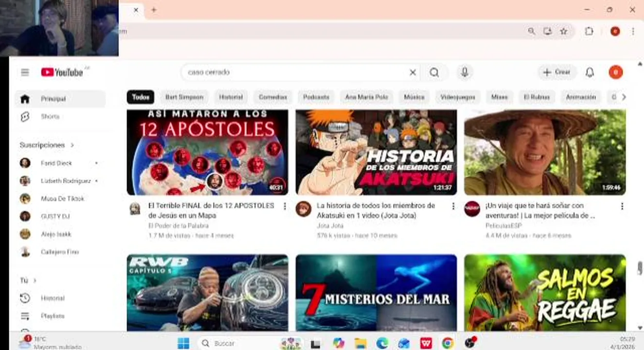644x350 pixels.
Task: Expand the Suscripciones section
Action: (x=47, y=145)
